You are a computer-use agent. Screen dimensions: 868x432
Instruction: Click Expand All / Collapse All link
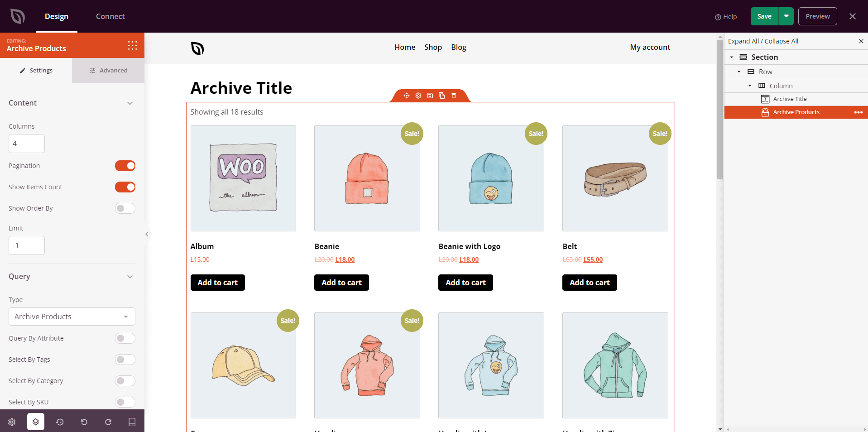(762, 41)
